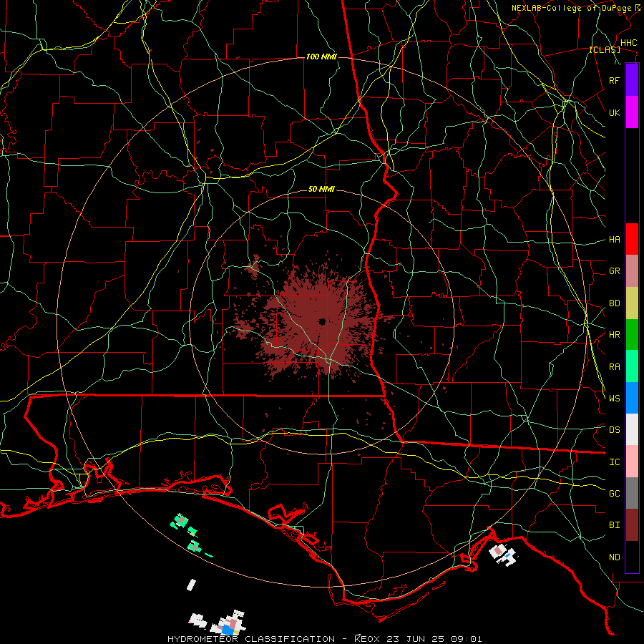The height and width of the screenshot is (644, 644).
Task: Click the HHC product code text
Action: [629, 43]
